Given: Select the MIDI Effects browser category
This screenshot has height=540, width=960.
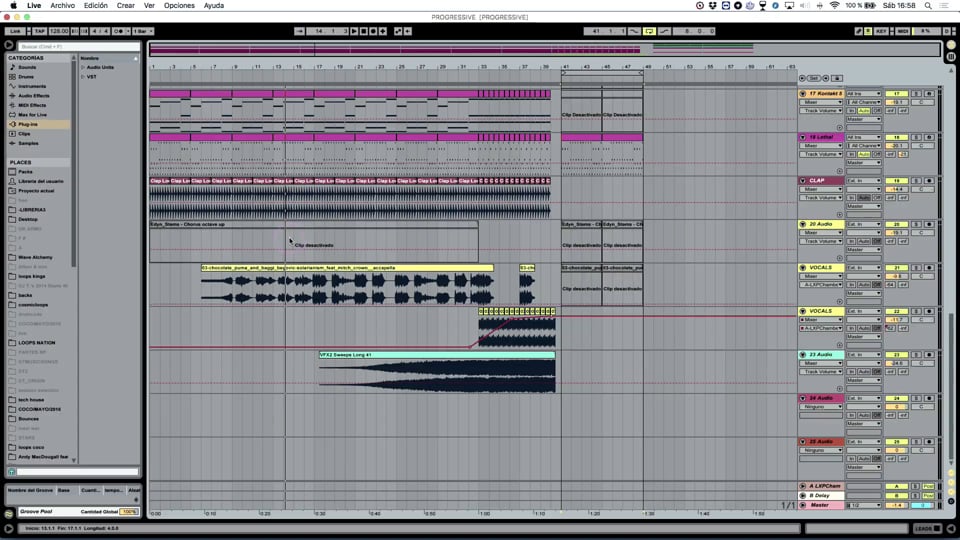Looking at the screenshot, I should pyautogui.click(x=32, y=105).
